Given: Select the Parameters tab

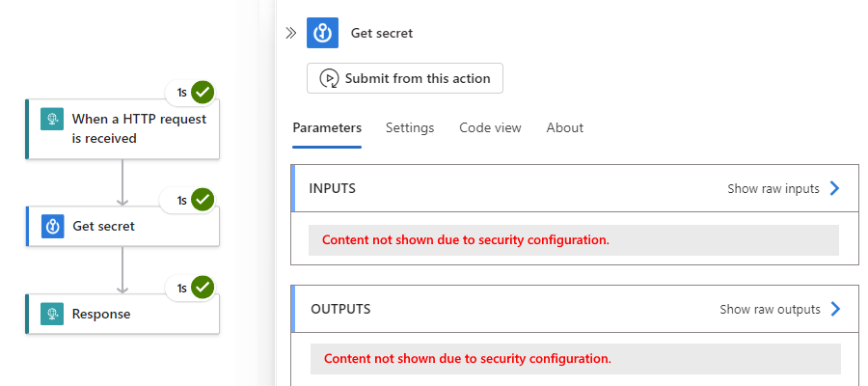Looking at the screenshot, I should tap(327, 127).
